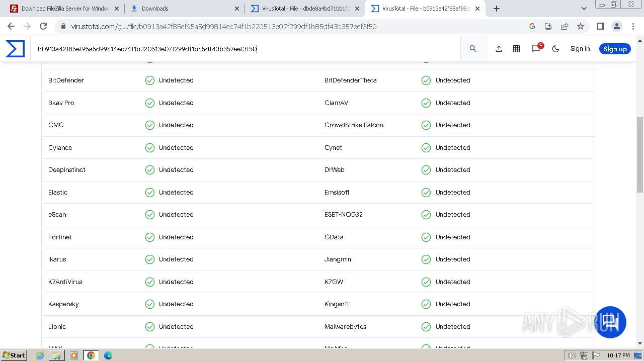Click Sign in link
The width and height of the screenshot is (644, 362).
coord(580,49)
